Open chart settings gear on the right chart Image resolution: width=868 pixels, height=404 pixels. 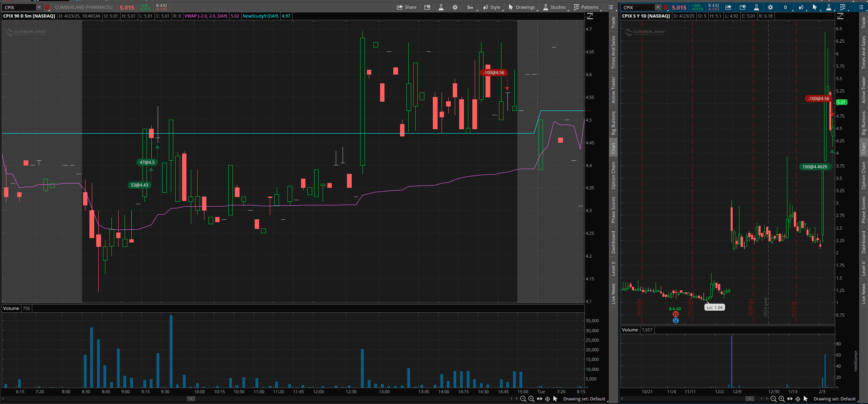point(770,7)
